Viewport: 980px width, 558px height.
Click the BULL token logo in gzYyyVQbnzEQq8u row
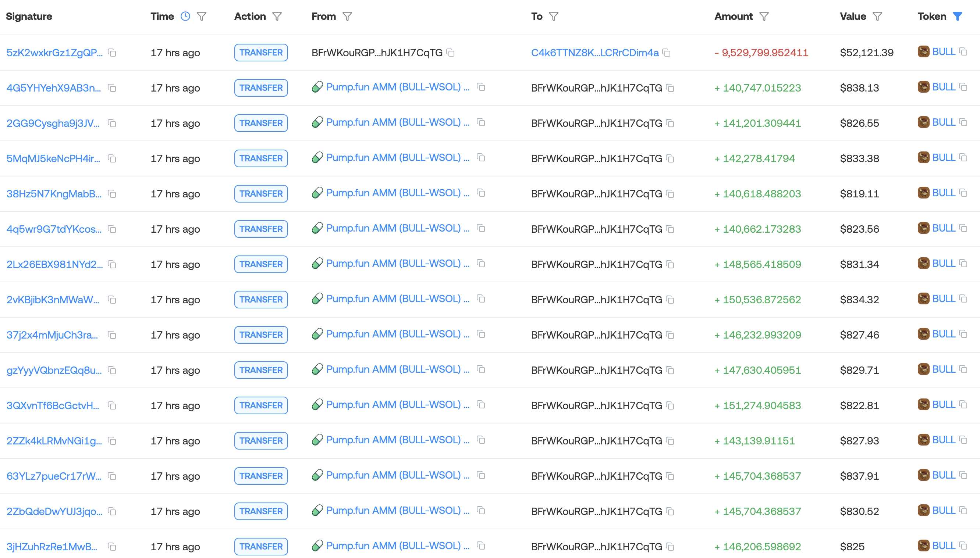click(x=924, y=369)
